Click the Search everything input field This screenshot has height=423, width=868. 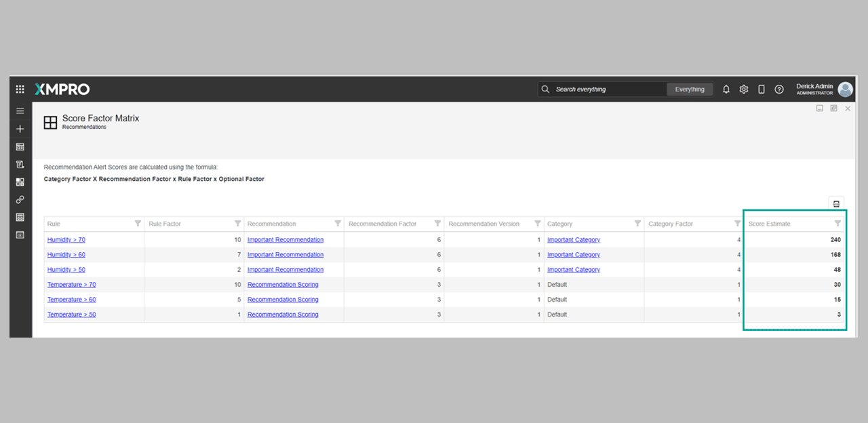point(607,89)
